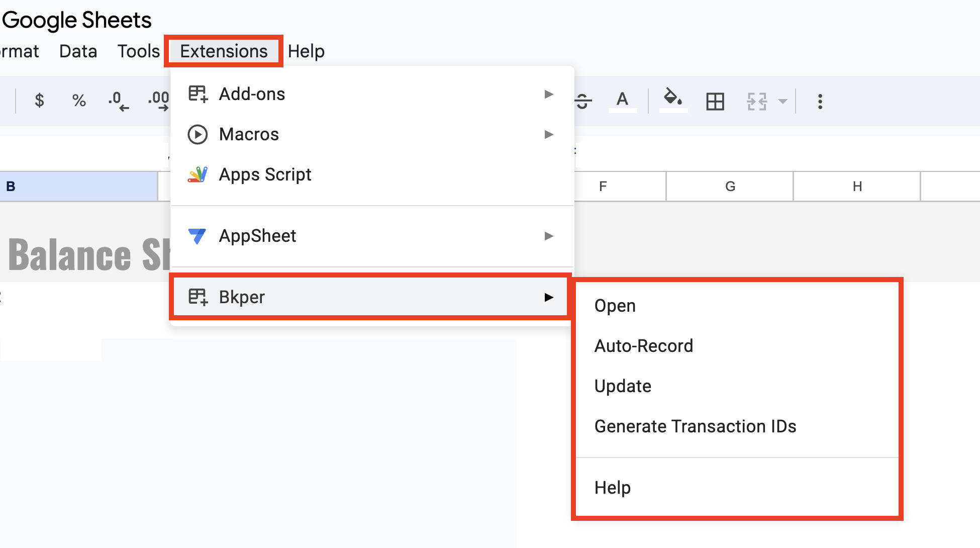This screenshot has height=548, width=980.
Task: Expand the AppSheet submenu arrow
Action: 549,236
